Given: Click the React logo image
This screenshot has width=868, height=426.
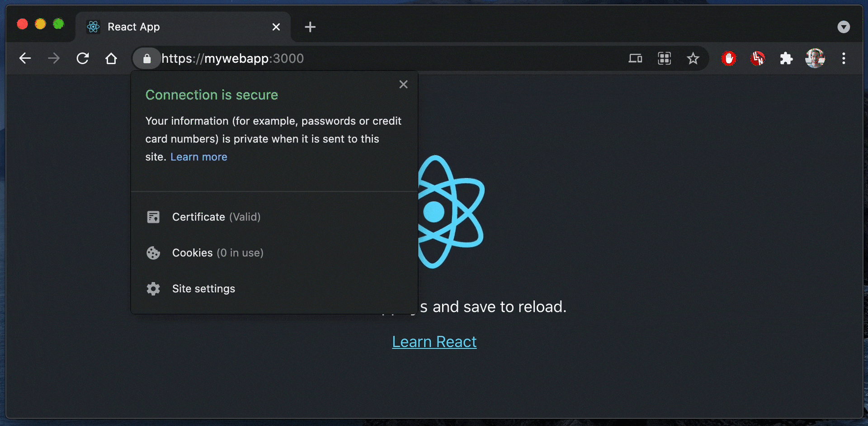Looking at the screenshot, I should tap(451, 212).
